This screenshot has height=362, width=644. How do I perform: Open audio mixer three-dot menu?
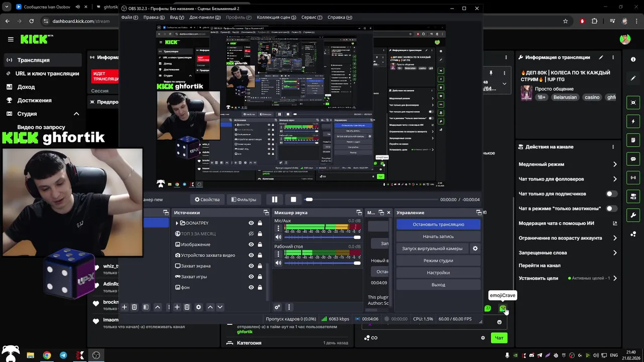tap(289, 307)
